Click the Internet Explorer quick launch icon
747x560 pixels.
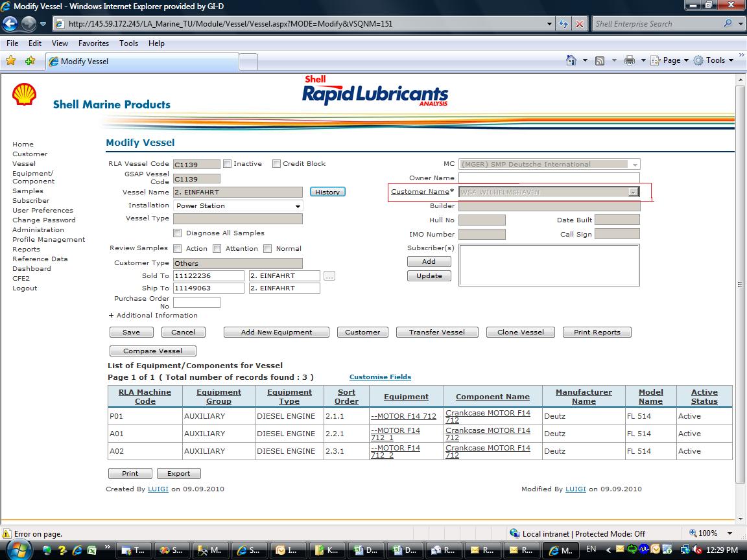[77, 550]
